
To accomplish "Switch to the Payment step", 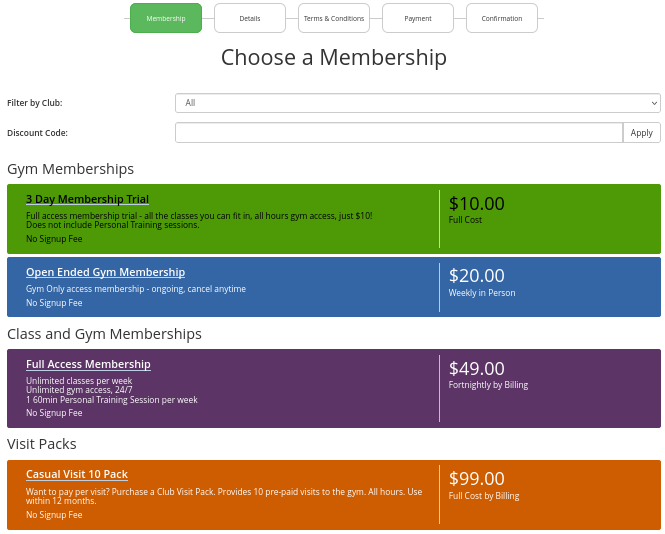I will point(418,18).
